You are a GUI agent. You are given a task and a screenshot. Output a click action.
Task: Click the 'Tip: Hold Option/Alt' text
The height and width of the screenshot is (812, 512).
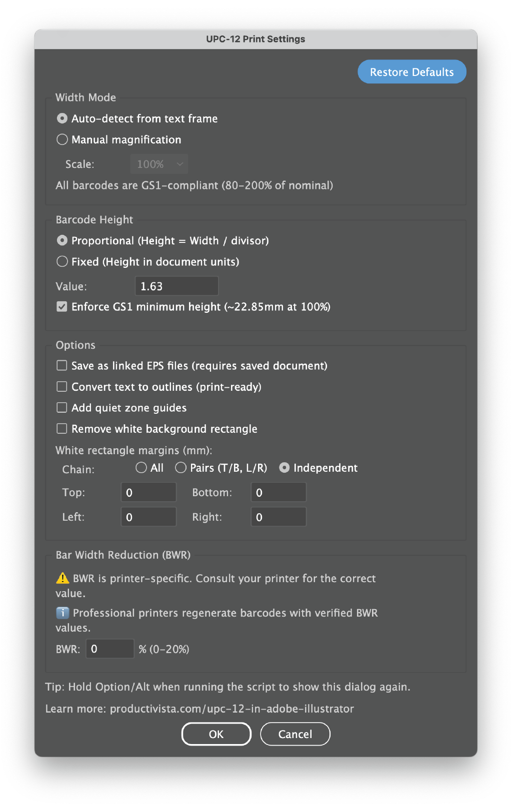[x=228, y=687]
